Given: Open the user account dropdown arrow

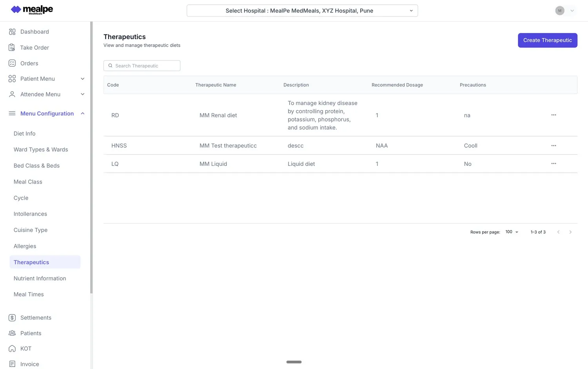Looking at the screenshot, I should 572,11.
